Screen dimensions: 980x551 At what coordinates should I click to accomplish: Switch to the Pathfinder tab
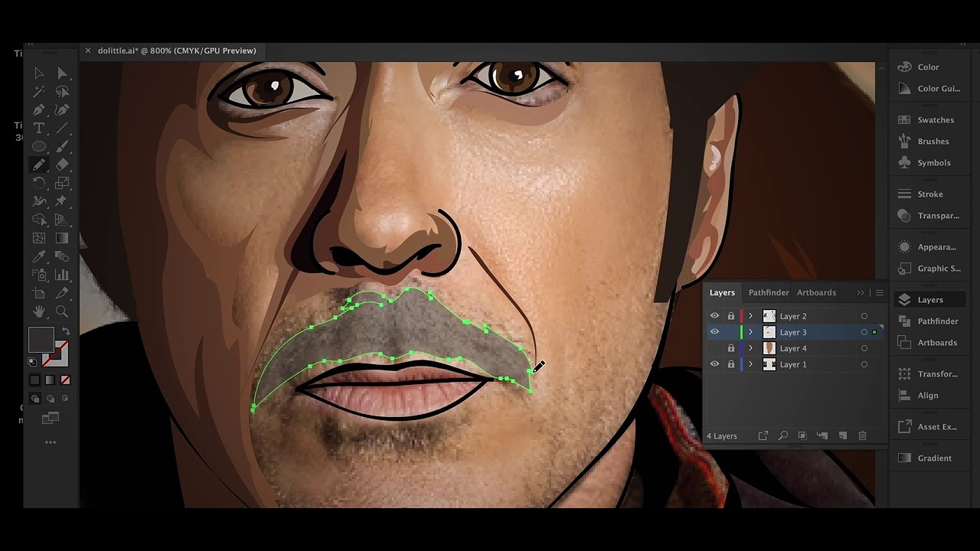pos(769,292)
